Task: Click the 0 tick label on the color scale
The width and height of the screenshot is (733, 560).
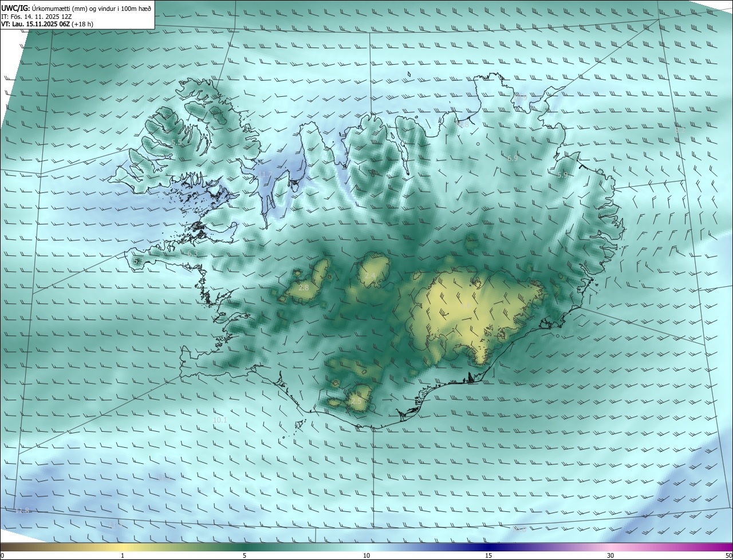Action: click(2, 555)
